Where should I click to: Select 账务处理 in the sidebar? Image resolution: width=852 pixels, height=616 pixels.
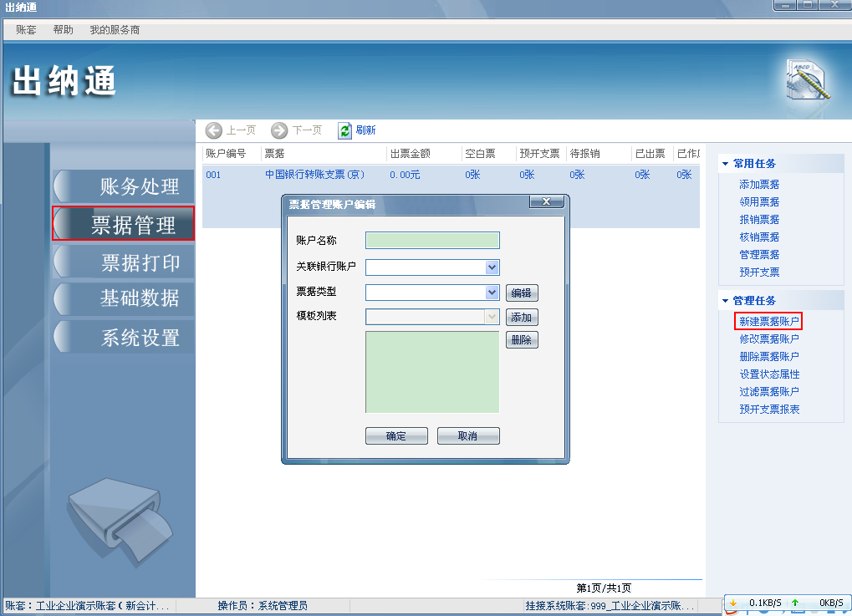tap(124, 186)
